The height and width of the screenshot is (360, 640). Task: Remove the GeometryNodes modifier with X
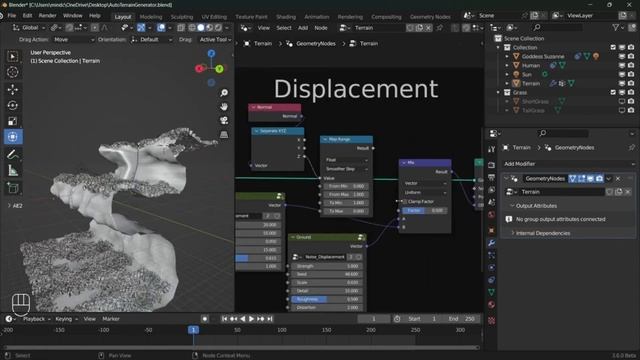[618, 179]
